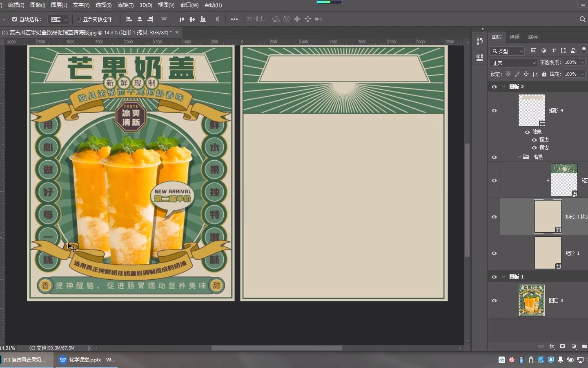Click the align right edges icon

[150, 19]
